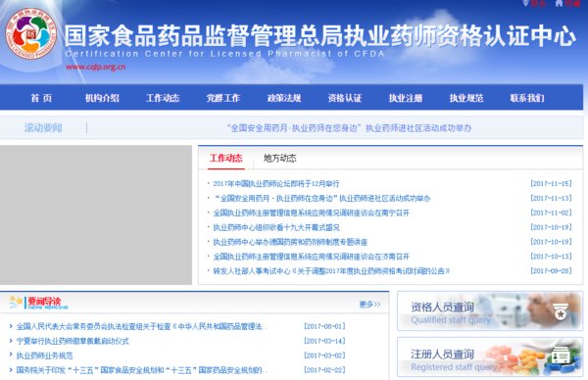Open the 注册人员查询 Registered staff query banner
588x380 pixels.
pos(490,357)
